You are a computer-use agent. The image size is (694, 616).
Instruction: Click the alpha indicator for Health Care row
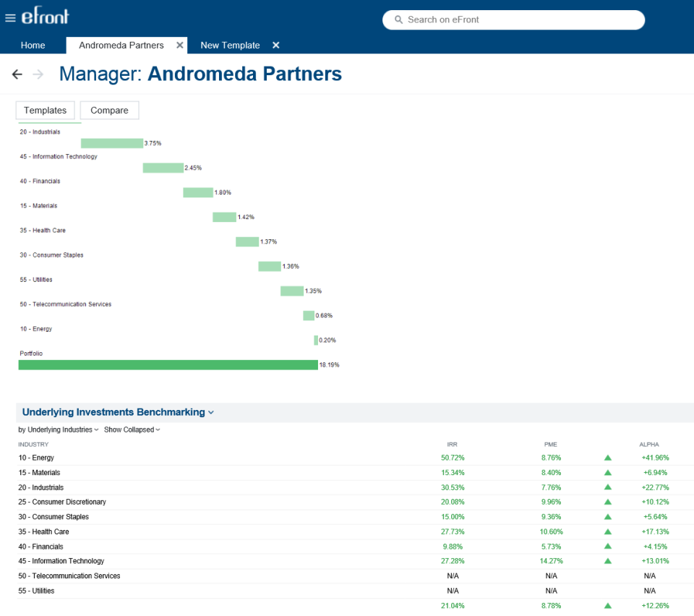pyautogui.click(x=607, y=531)
